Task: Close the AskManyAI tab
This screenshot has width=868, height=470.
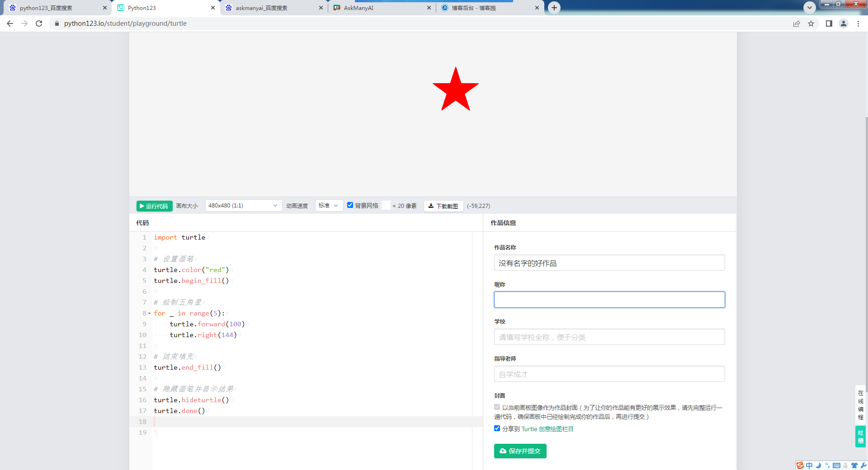Action: pyautogui.click(x=429, y=8)
